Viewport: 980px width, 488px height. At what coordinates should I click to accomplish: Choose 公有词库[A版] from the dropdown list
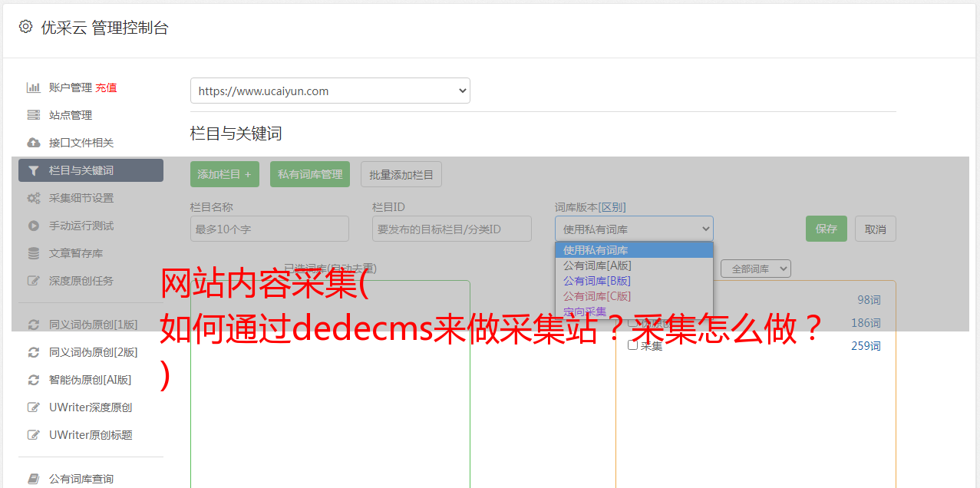coord(634,265)
